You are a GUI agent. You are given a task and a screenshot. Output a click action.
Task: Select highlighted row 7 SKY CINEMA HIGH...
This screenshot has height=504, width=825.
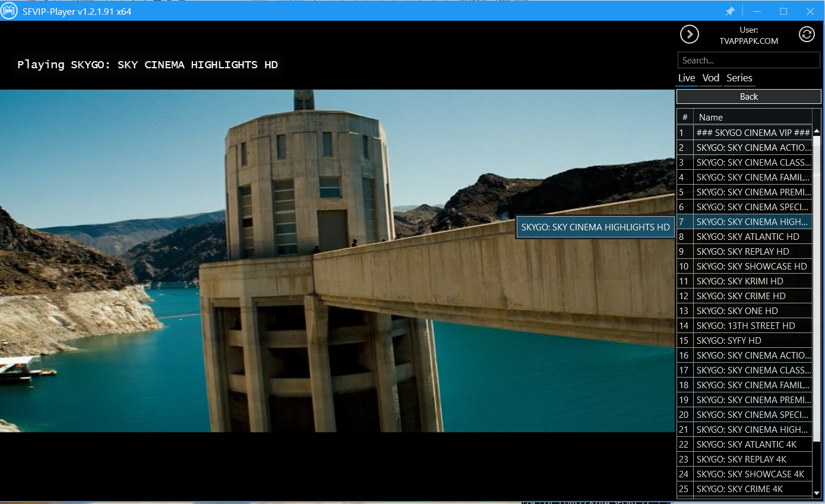pos(744,221)
